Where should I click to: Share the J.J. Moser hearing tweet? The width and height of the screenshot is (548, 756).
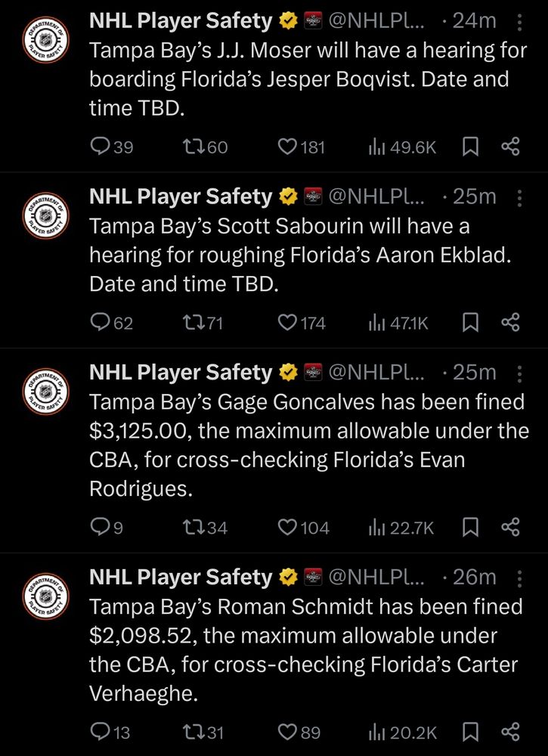(511, 147)
